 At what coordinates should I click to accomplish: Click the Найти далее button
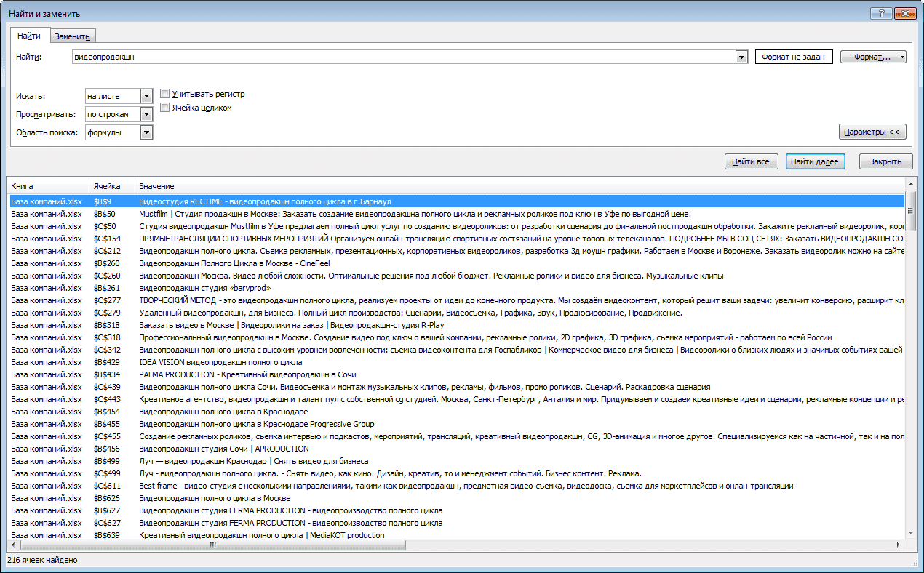815,161
